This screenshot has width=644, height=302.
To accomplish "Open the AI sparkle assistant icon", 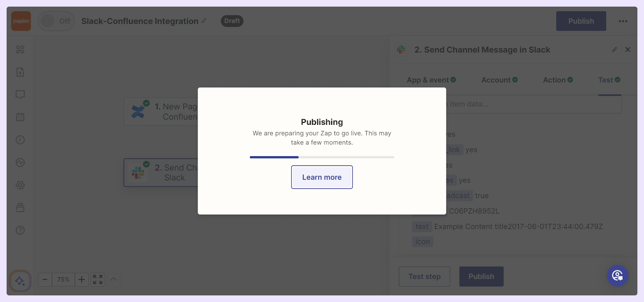I will [x=20, y=281].
